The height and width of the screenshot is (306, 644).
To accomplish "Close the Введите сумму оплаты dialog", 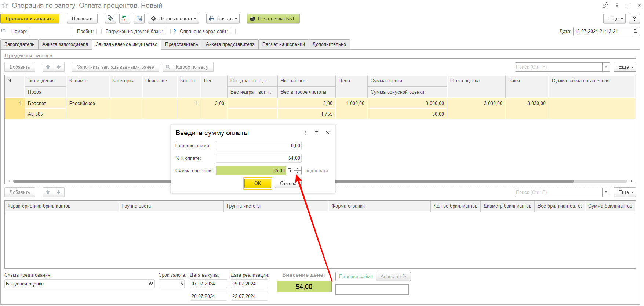I will (328, 133).
